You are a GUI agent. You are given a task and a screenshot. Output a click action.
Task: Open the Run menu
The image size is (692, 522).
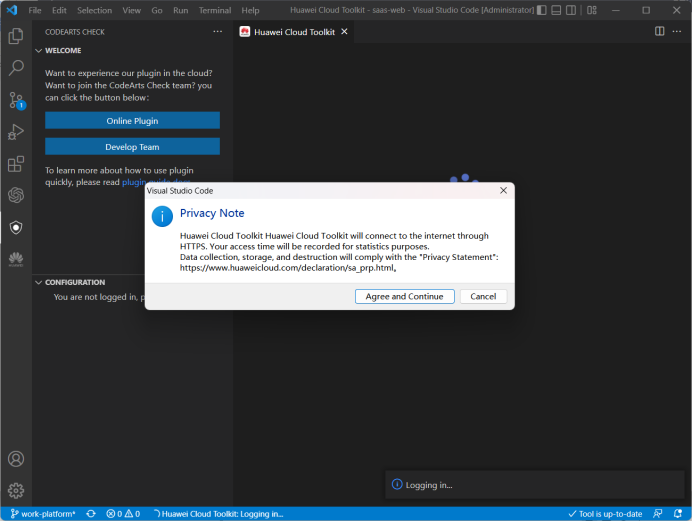pos(181,10)
